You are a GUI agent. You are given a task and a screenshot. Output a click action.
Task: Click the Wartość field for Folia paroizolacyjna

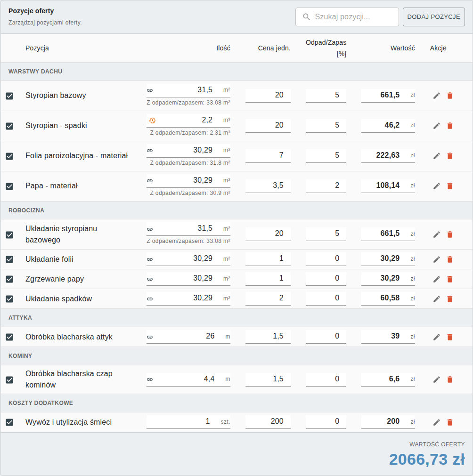point(388,155)
